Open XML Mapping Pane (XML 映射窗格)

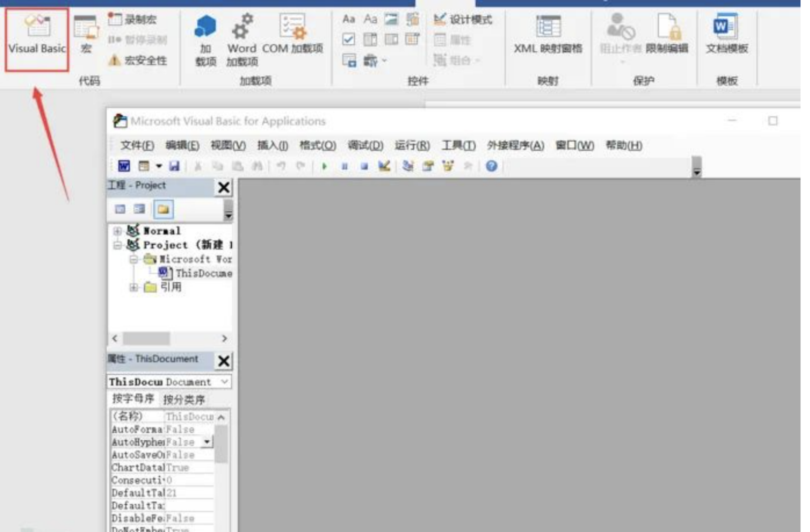tap(548, 34)
